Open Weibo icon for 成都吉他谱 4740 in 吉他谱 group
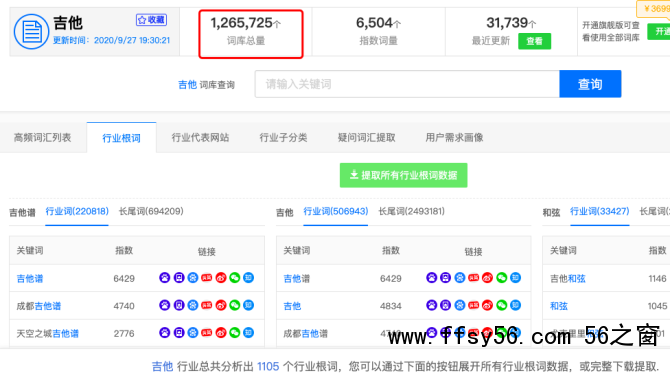 (x=221, y=305)
